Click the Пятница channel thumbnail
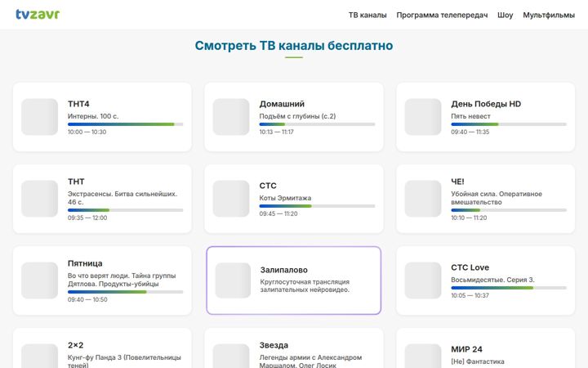 39,280
